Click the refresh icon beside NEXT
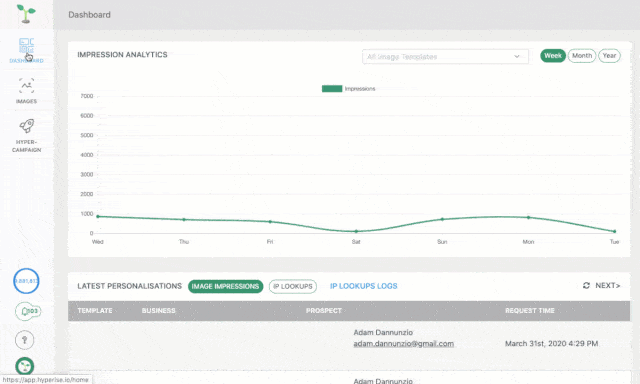The height and width of the screenshot is (384, 640). coord(586,285)
